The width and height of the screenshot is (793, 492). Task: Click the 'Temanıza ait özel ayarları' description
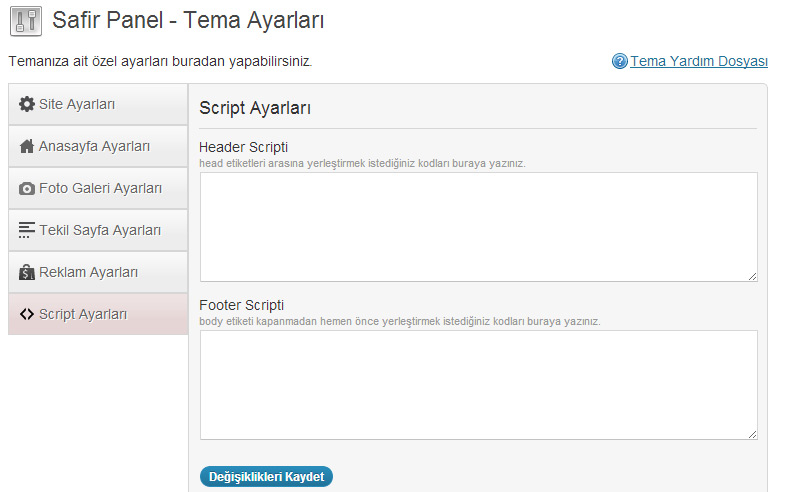[160, 61]
